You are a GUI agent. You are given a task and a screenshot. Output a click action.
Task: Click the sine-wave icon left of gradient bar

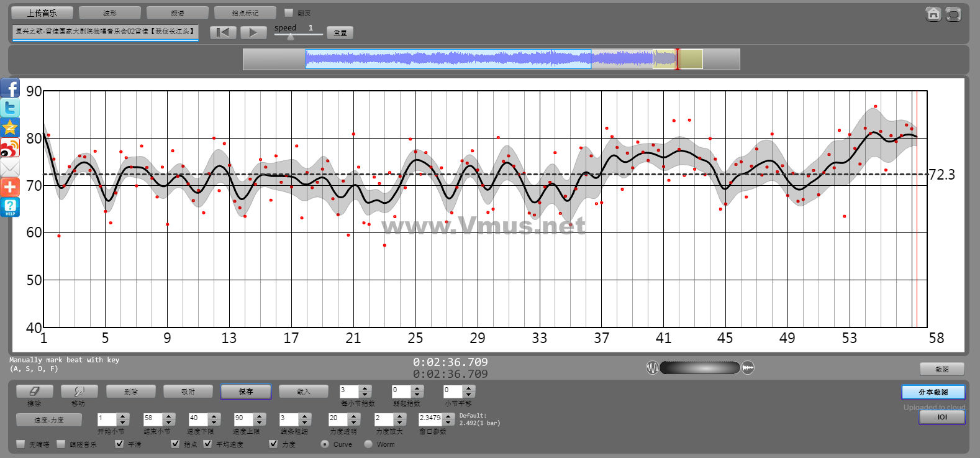point(652,368)
